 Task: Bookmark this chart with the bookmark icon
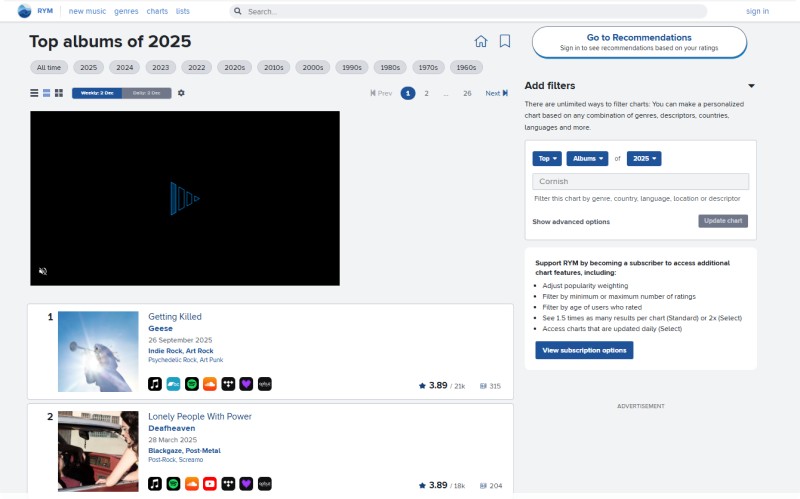[505, 41]
